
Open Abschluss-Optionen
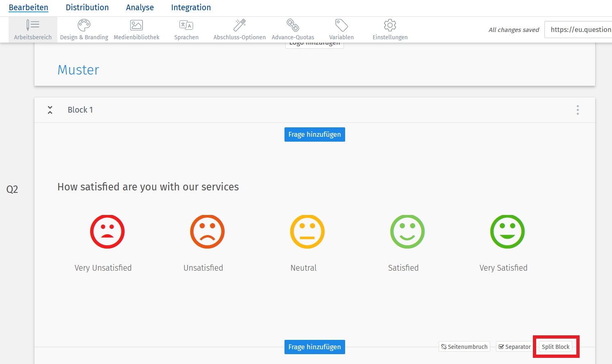[x=239, y=29]
